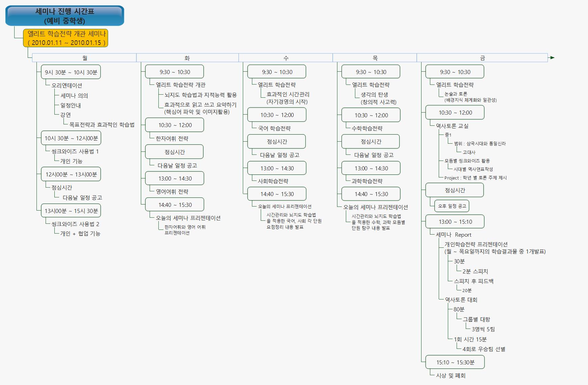Select the 한자어휘 전략 node

172,139
